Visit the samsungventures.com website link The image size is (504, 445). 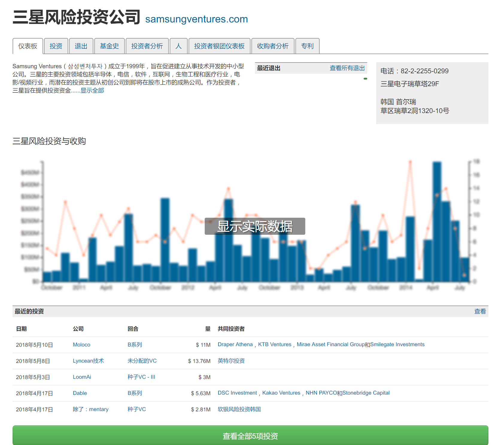pyautogui.click(x=197, y=19)
